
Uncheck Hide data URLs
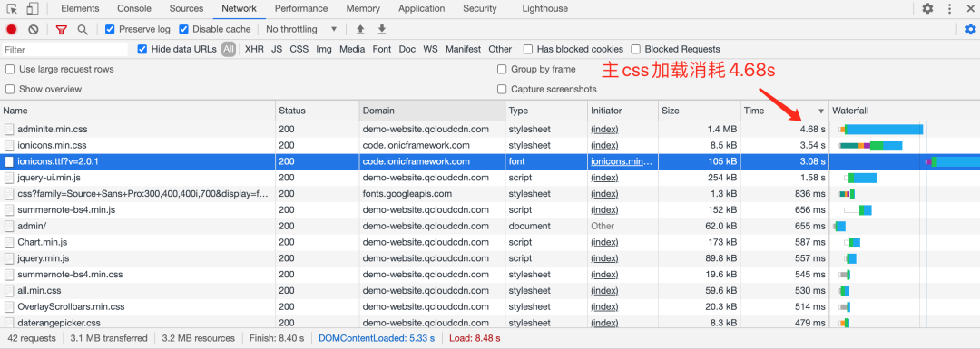point(142,49)
